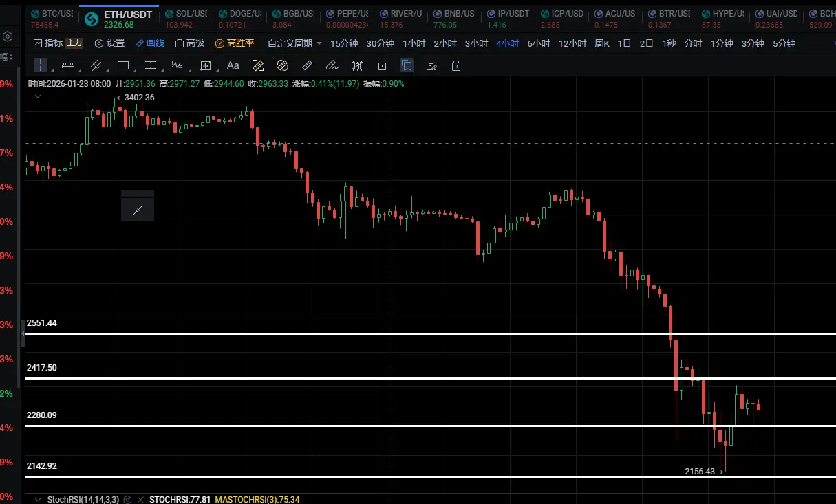
Task: Select the multi-line horizontal levels tool
Action: click(x=150, y=65)
